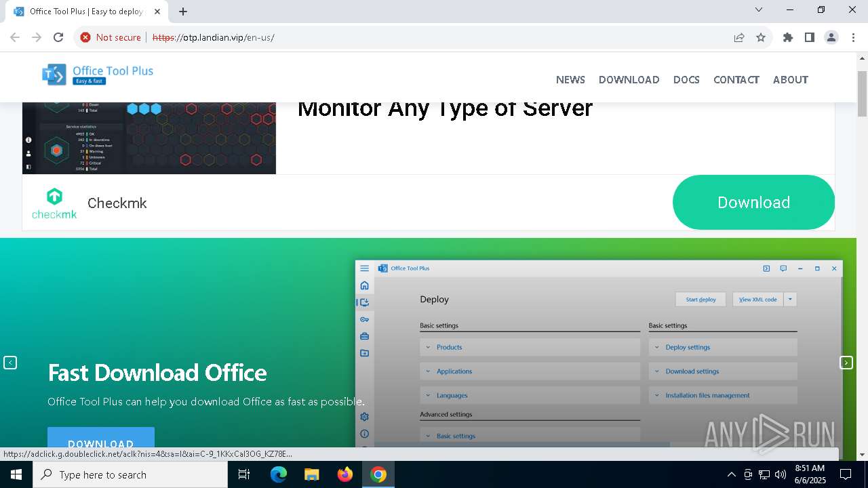868x488 pixels.
Task: Click the hamburger menu in app preview
Action: pos(364,268)
